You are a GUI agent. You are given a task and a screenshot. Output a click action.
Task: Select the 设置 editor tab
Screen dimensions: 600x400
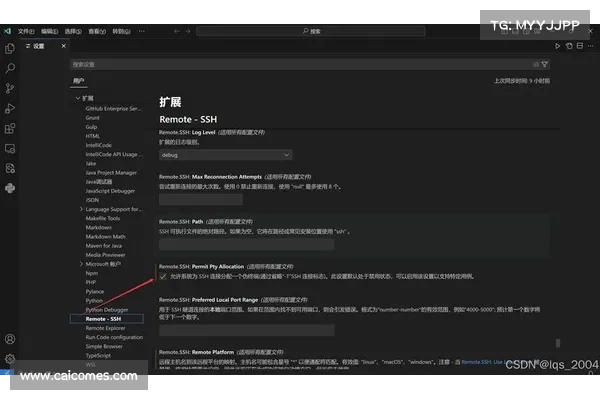[45, 46]
